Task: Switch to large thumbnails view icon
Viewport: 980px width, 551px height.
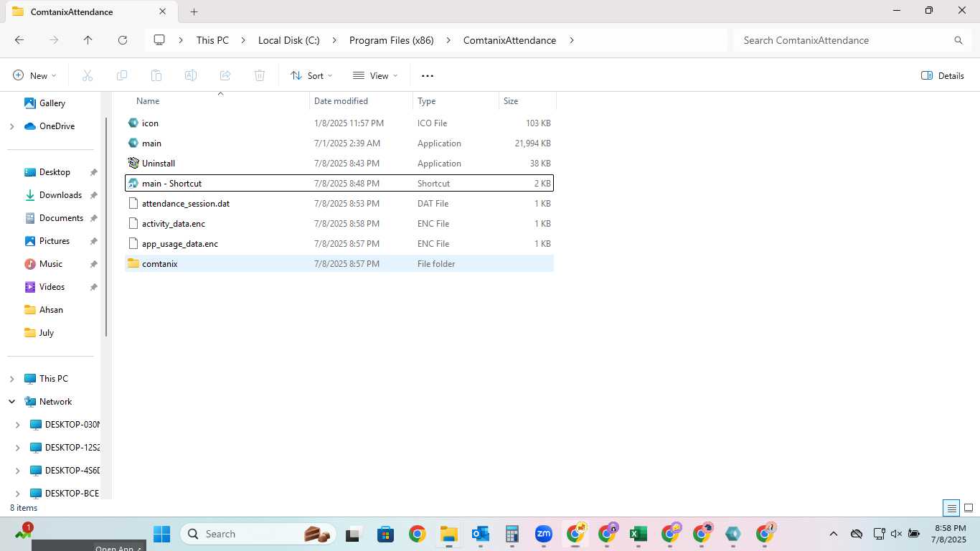Action: click(x=969, y=508)
